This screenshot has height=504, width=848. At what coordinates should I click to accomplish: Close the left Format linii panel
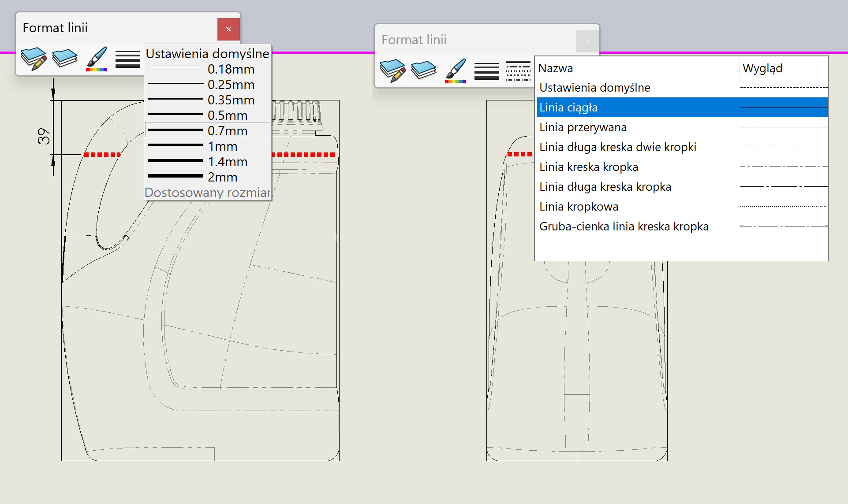click(228, 30)
